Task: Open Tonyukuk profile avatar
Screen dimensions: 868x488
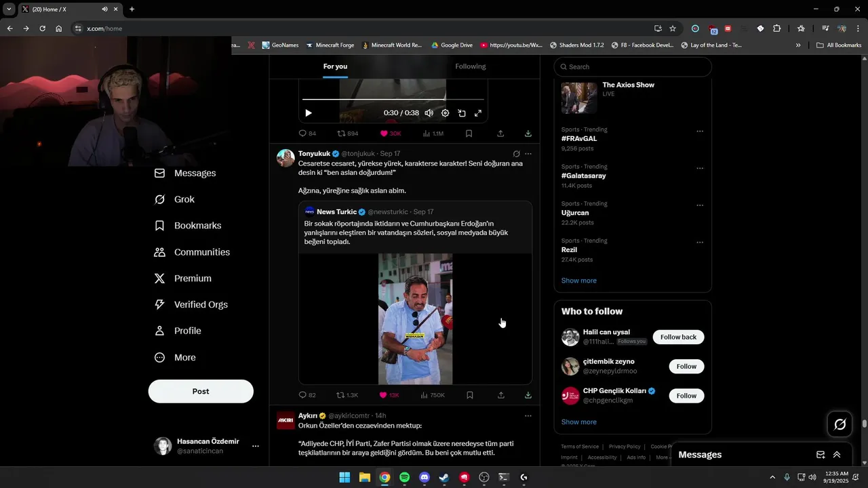Action: click(x=286, y=158)
